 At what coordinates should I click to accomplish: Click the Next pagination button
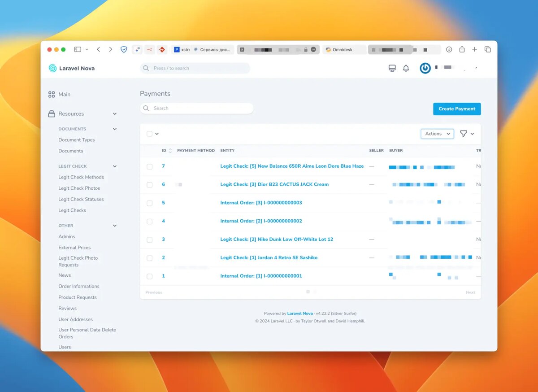tap(470, 292)
